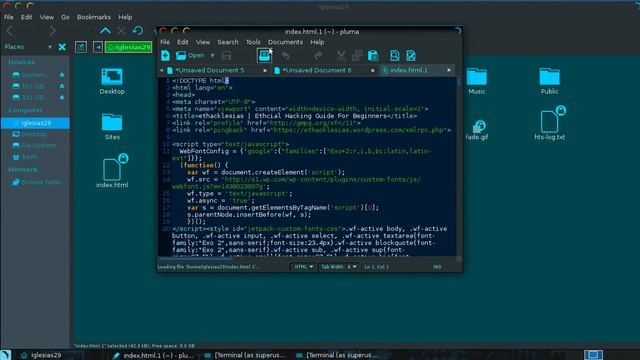Click iglesias29 path bar button
The height and width of the screenshot is (360, 640).
click(129, 47)
